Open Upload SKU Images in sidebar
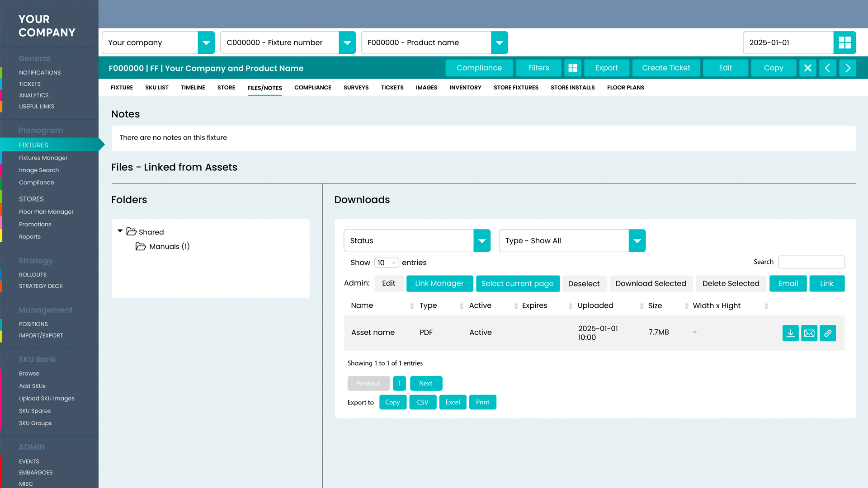Screen dimensions: 868x488 click(47, 399)
